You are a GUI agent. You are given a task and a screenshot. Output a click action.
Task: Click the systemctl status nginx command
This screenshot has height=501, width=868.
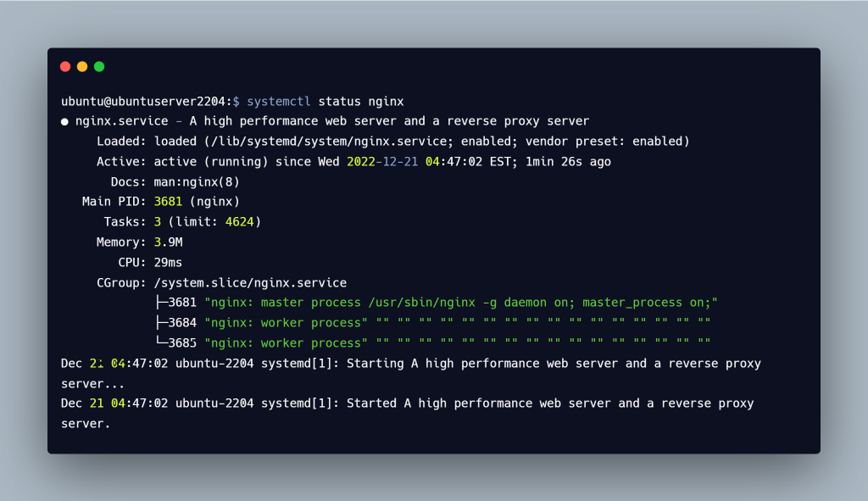click(325, 100)
